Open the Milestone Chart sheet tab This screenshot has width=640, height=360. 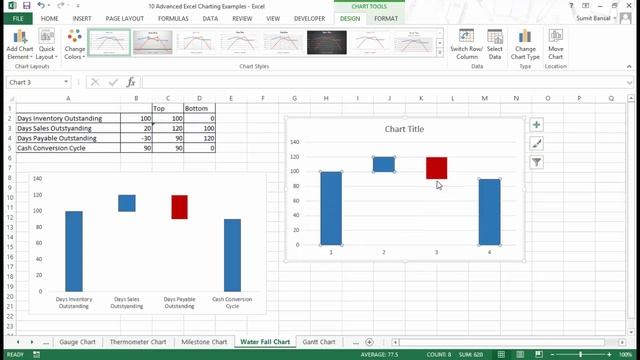(204, 342)
